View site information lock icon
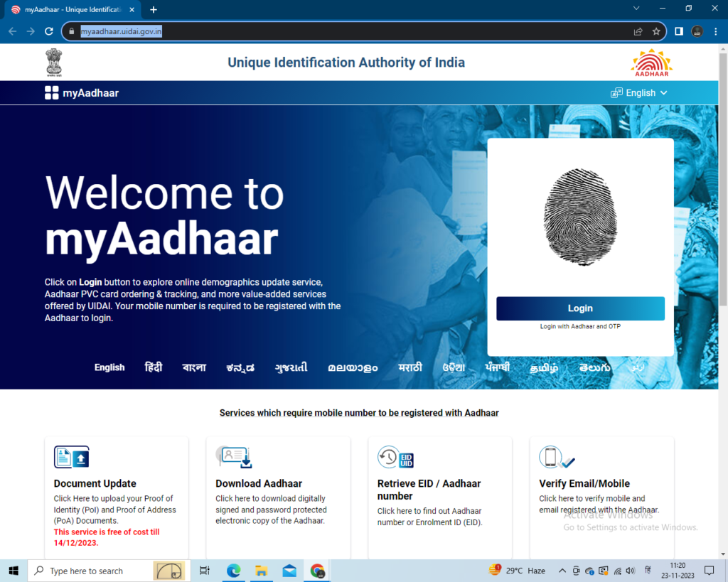The image size is (728, 582). (x=72, y=31)
